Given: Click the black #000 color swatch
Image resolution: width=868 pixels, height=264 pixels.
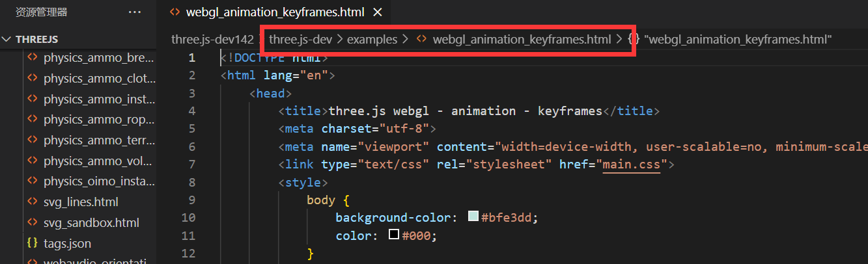Looking at the screenshot, I should pos(393,235).
